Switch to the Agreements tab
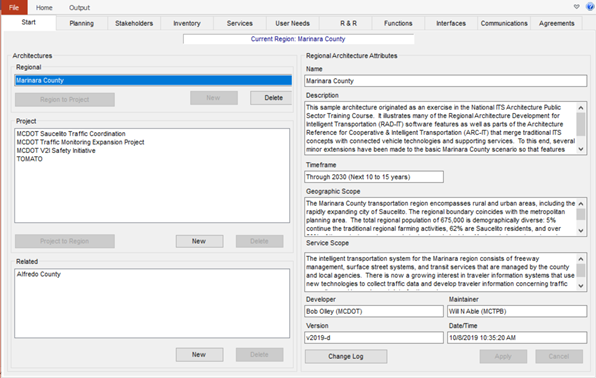 coord(556,23)
